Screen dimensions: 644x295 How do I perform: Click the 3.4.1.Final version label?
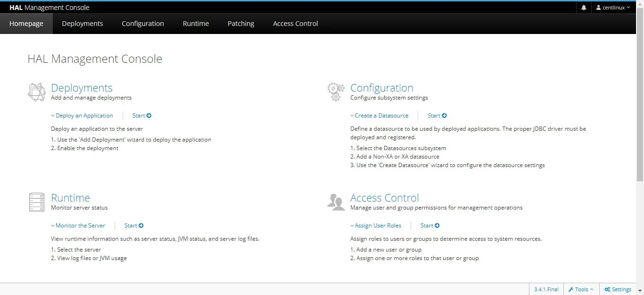coord(546,289)
